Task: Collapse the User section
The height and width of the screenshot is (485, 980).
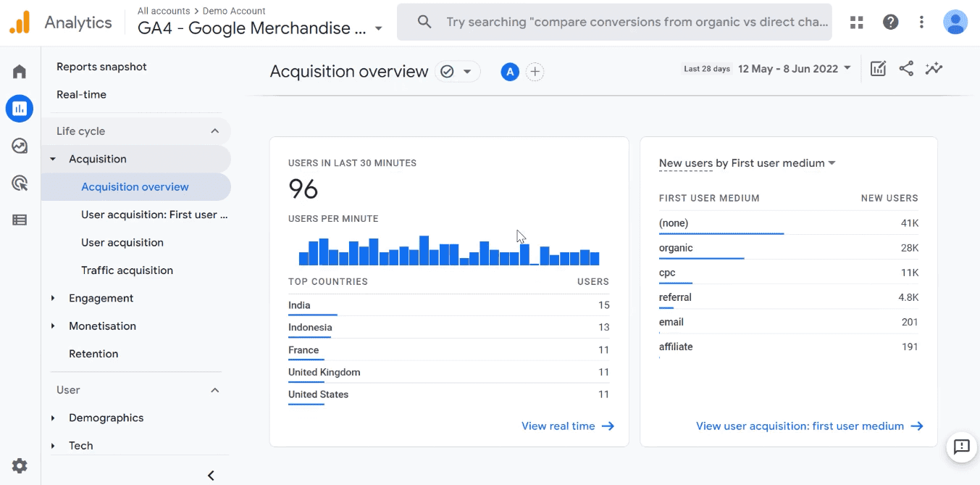Action: coord(214,390)
